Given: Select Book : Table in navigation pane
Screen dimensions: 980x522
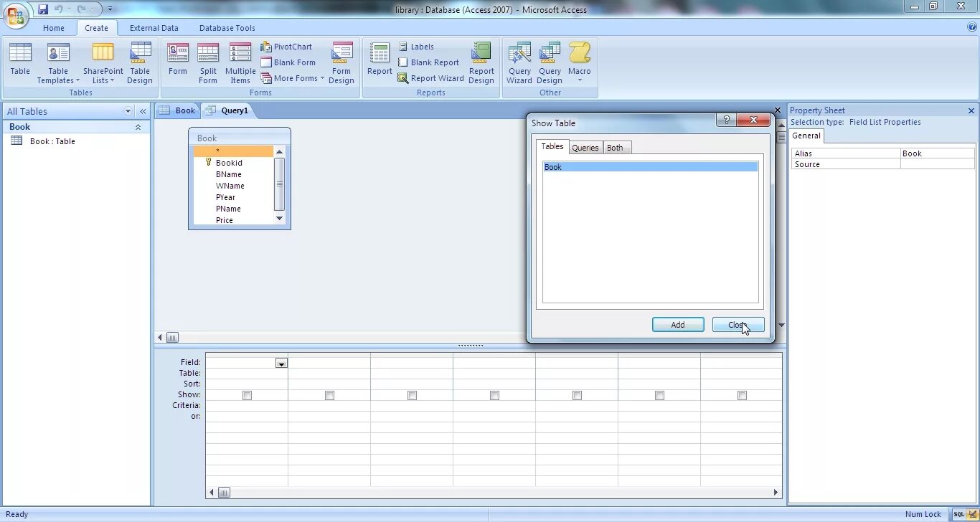Looking at the screenshot, I should pos(52,141).
